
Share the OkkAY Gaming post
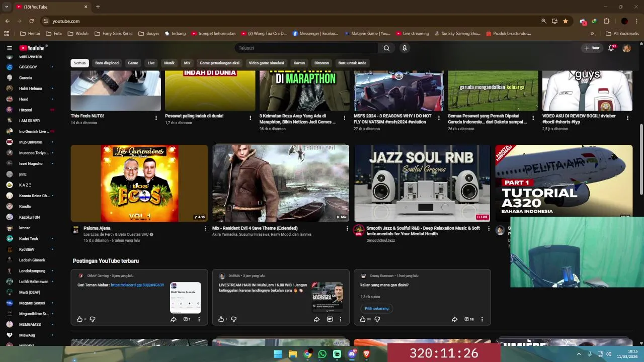click(173, 319)
